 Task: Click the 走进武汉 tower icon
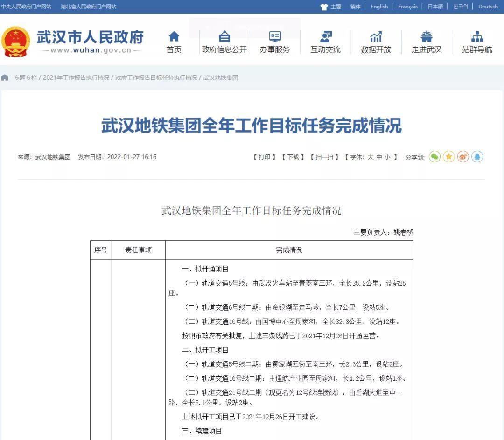tap(427, 36)
